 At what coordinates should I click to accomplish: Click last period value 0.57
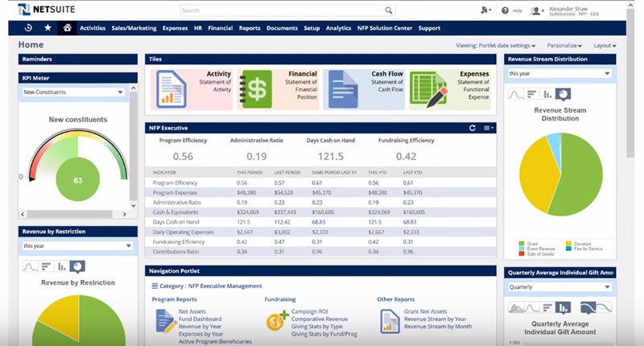[x=279, y=183]
